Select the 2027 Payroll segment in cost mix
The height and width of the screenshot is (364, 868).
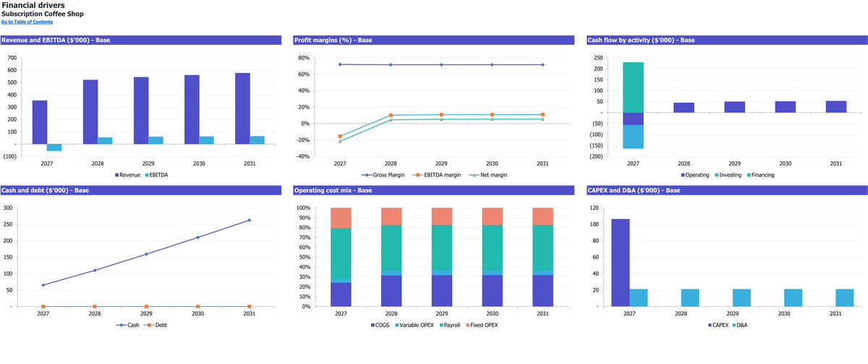tap(341, 253)
